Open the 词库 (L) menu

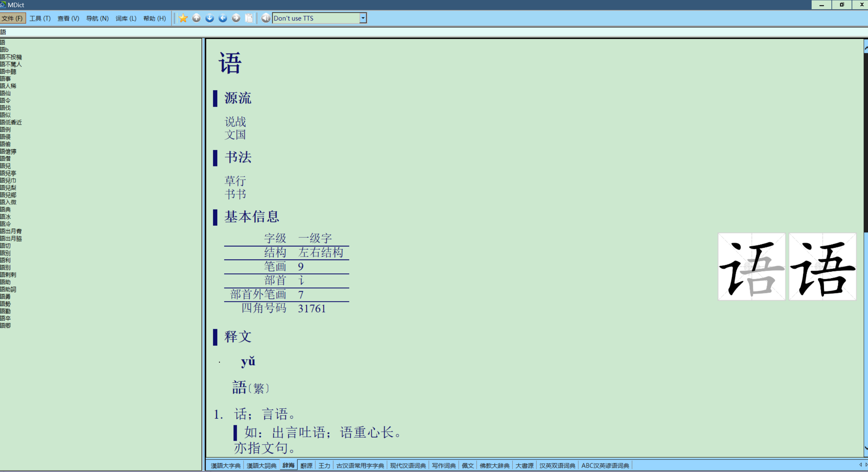pyautogui.click(x=126, y=18)
